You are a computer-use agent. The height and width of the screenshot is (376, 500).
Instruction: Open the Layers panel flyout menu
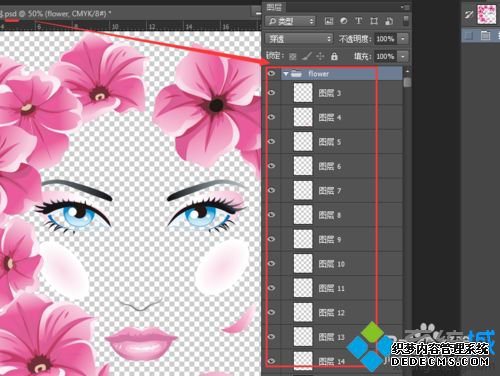pos(405,7)
